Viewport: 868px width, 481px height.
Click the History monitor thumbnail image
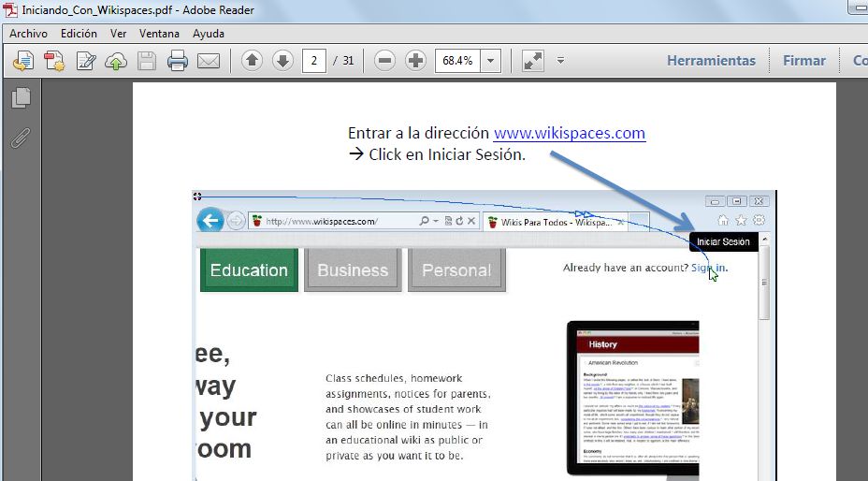pos(632,399)
